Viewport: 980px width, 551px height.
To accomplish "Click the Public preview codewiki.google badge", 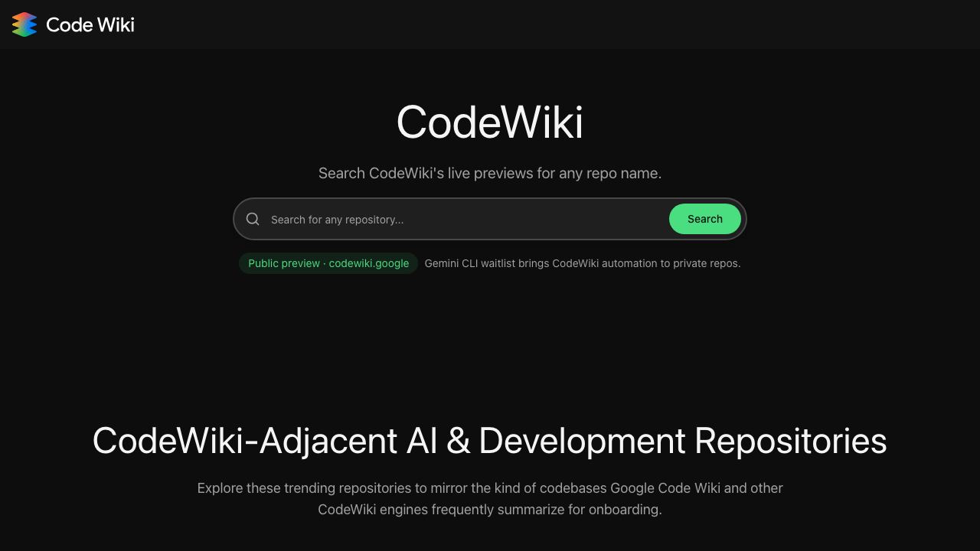I will coord(328,263).
